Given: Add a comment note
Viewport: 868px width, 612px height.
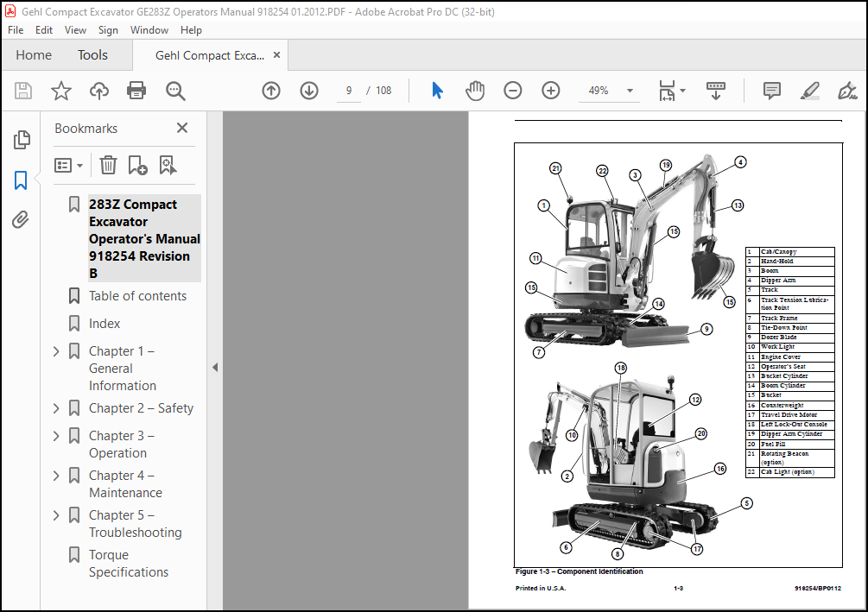Looking at the screenshot, I should (x=771, y=91).
